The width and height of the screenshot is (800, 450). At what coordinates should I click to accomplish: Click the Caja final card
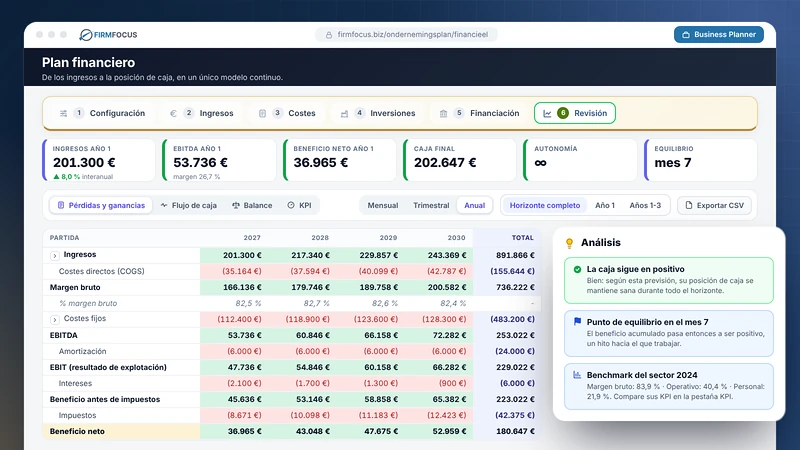tap(460, 160)
